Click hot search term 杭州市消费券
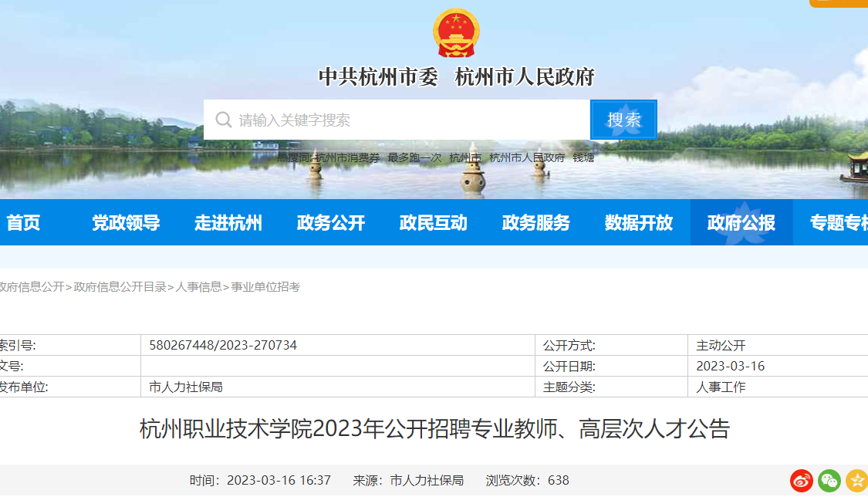 point(348,157)
